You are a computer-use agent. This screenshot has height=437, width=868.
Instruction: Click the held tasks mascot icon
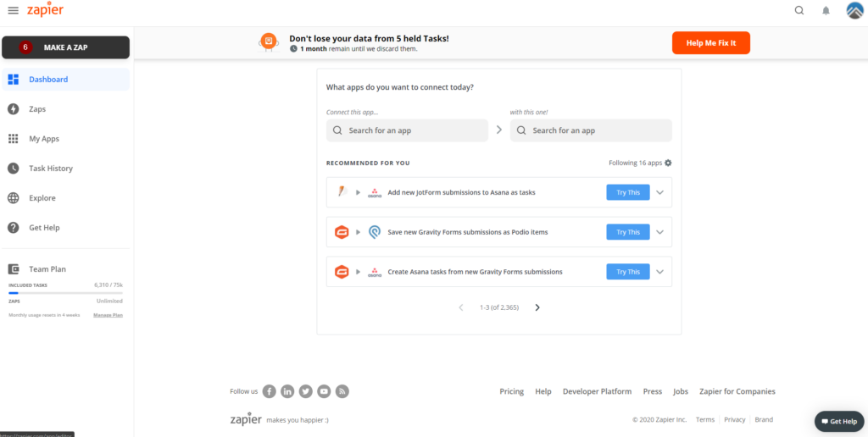point(269,42)
